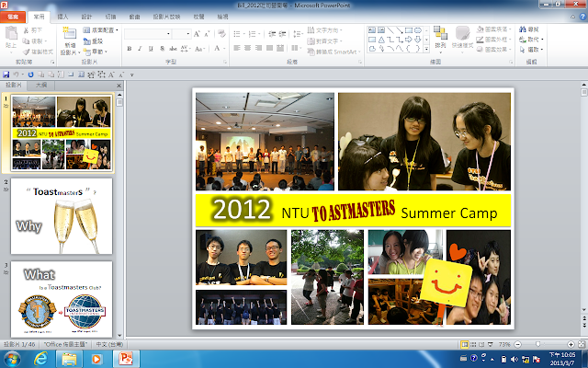Select the right block arrow shape
This screenshot has height=368, width=588.
pyautogui.click(x=408, y=40)
